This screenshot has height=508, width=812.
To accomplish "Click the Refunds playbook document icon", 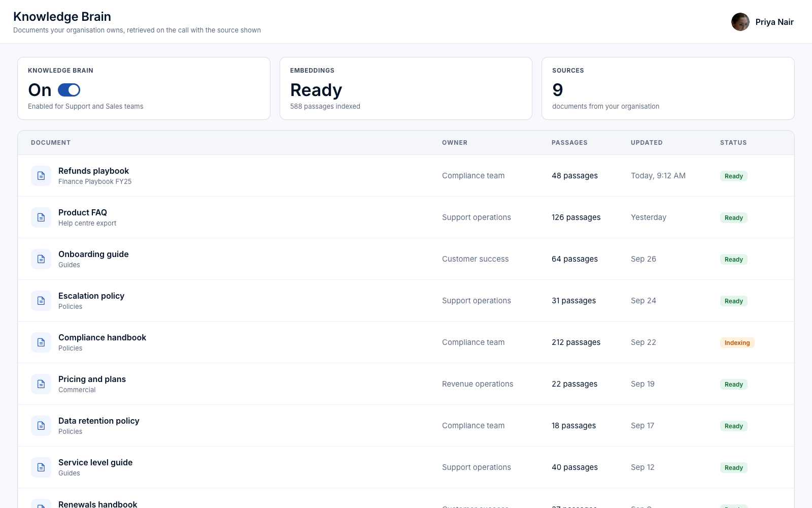I will [41, 176].
